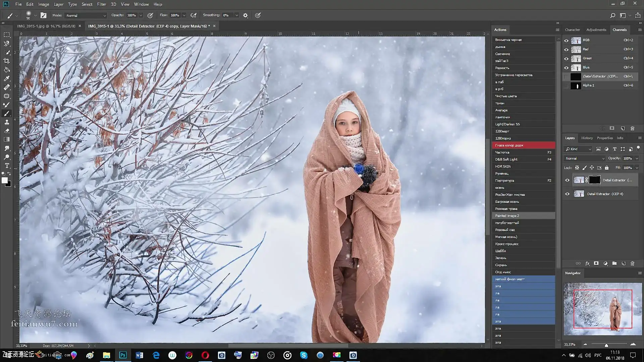
Task: Hide the bottom Detail Extractor (CEP 4) layer
Action: pyautogui.click(x=567, y=194)
